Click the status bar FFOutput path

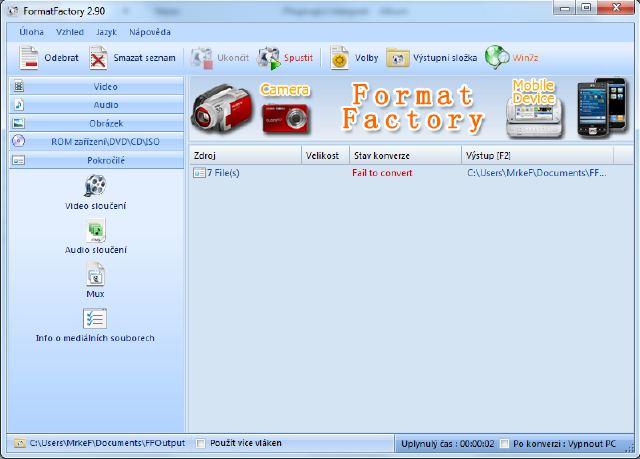[107, 443]
